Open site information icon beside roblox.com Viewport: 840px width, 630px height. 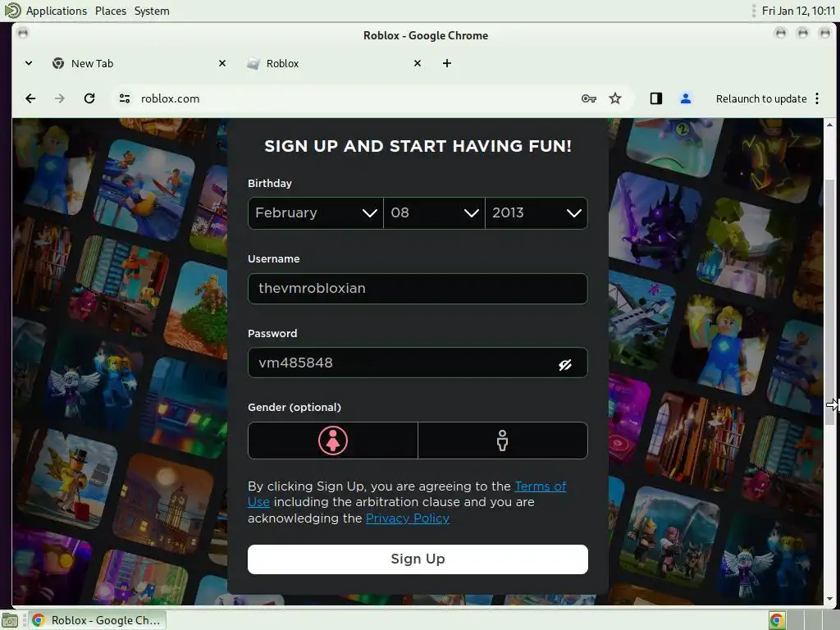pos(125,98)
